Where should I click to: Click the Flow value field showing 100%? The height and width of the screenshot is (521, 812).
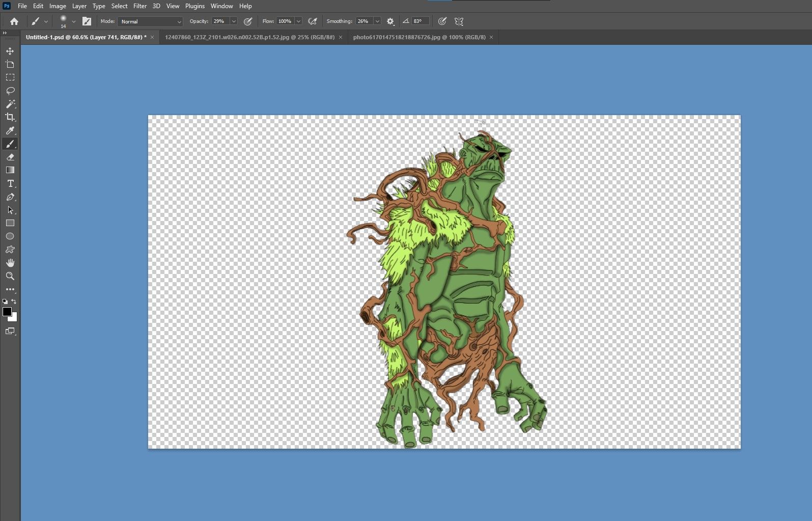pyautogui.click(x=285, y=21)
